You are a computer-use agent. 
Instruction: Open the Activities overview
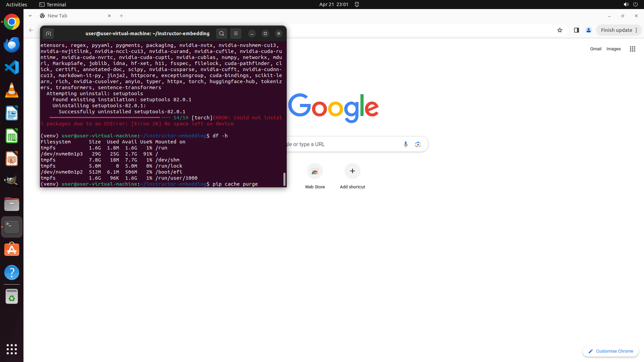tap(16, 4)
